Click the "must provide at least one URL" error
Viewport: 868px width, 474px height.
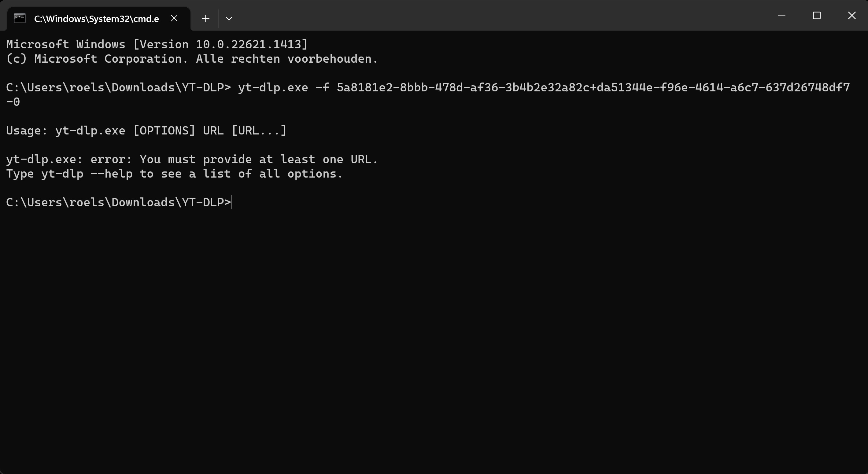[x=259, y=159]
